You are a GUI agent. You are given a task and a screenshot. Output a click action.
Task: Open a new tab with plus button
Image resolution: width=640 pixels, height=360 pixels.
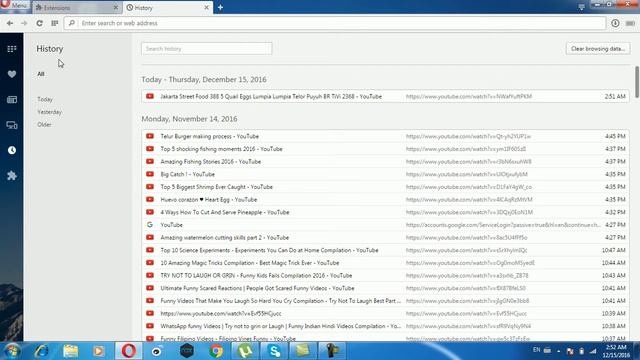click(x=220, y=7)
